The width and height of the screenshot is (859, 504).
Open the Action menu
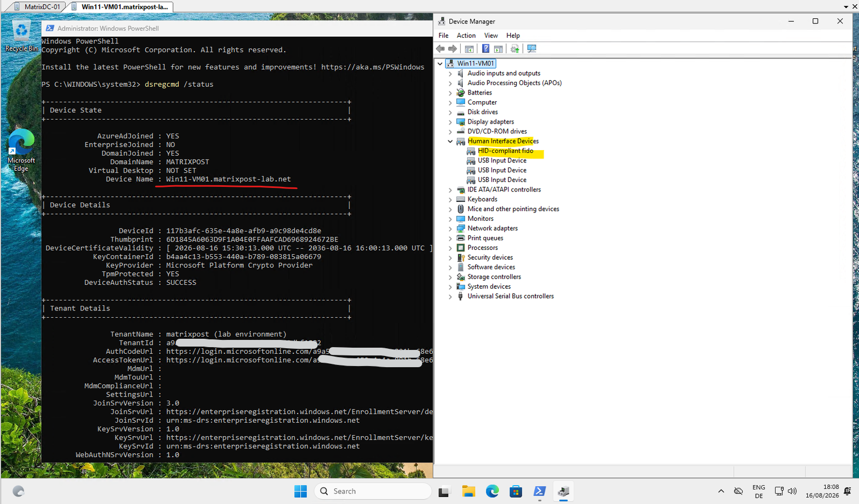tap(466, 36)
